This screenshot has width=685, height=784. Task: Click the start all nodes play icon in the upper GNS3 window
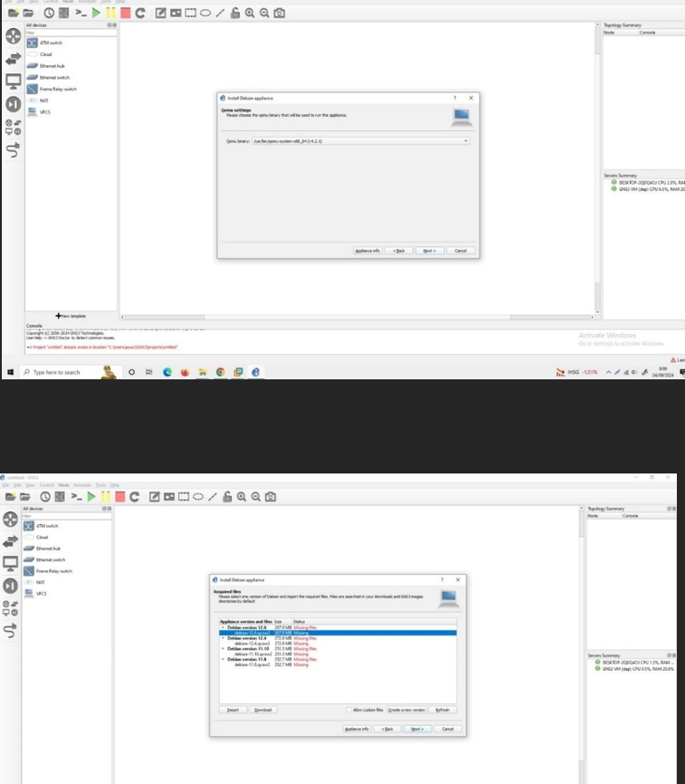(96, 13)
